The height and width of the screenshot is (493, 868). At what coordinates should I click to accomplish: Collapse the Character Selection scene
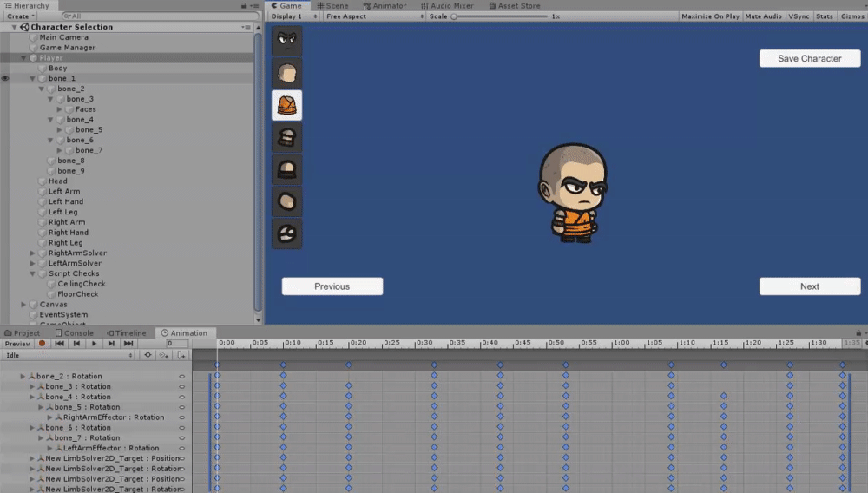[x=15, y=27]
